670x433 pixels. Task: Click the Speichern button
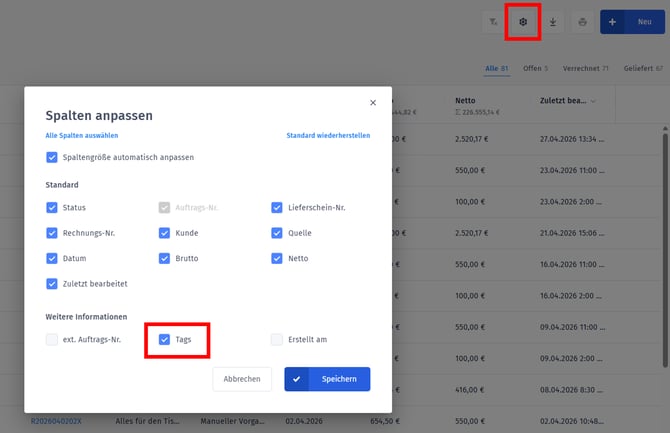(x=327, y=379)
